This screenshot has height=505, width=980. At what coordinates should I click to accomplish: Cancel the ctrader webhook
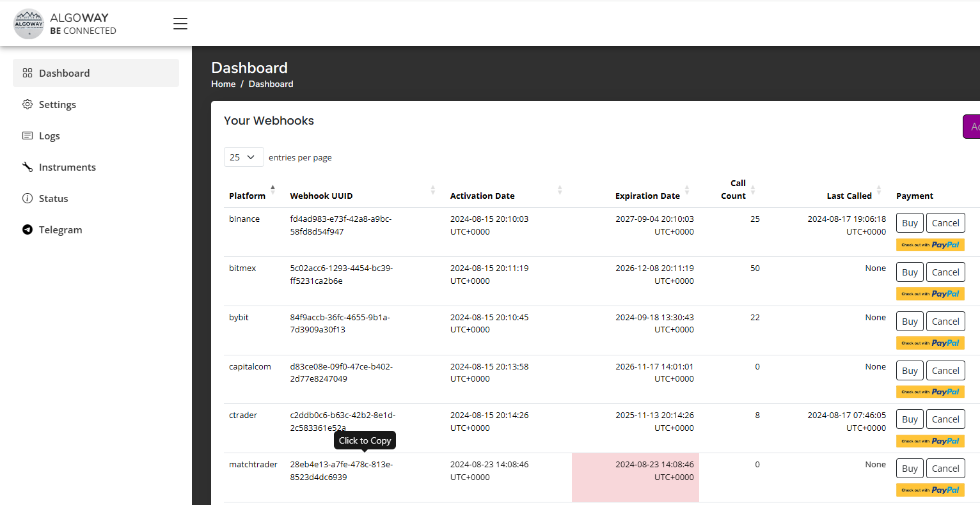pos(945,419)
